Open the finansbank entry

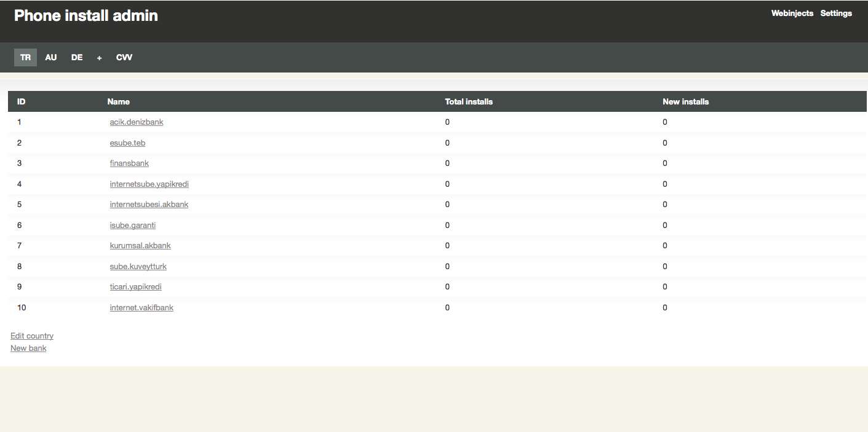(129, 163)
